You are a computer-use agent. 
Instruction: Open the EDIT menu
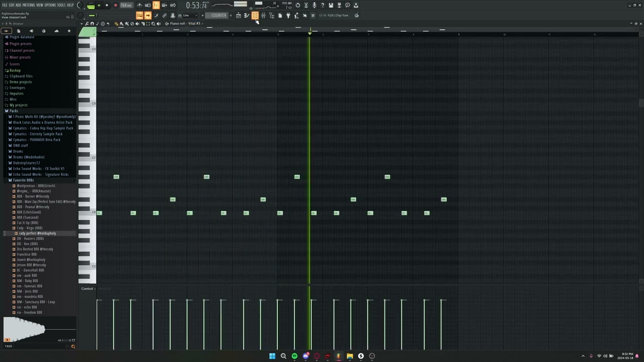pos(12,5)
